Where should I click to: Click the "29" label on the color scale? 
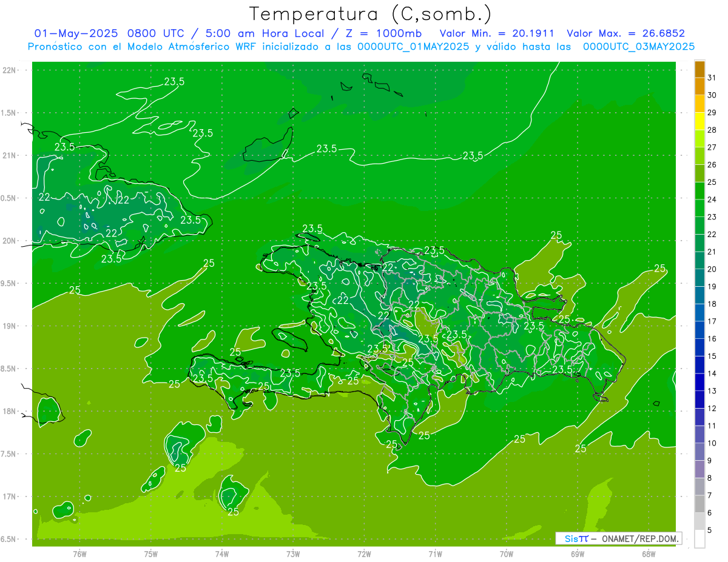click(x=712, y=113)
